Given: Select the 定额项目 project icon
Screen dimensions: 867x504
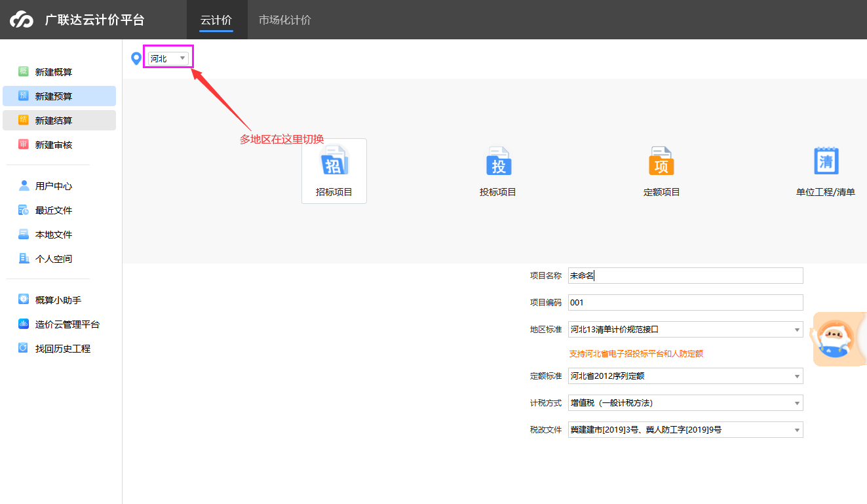Looking at the screenshot, I should (x=662, y=161).
